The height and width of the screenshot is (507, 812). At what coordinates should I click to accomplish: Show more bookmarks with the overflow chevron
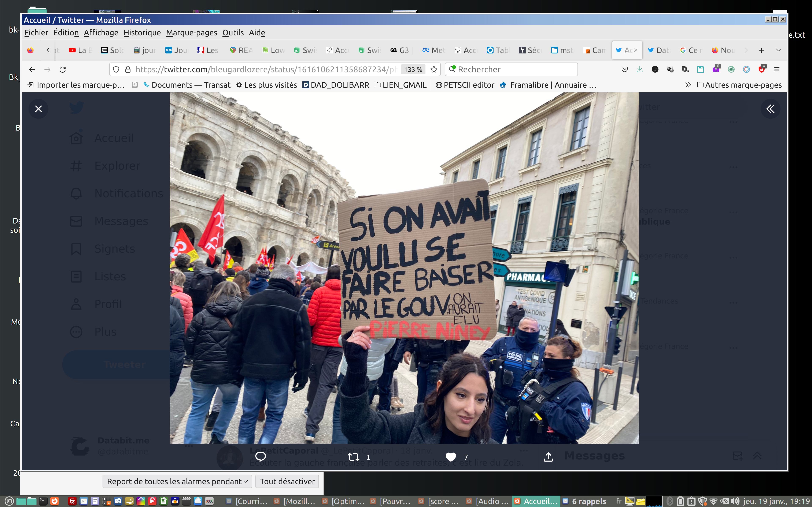pyautogui.click(x=688, y=85)
